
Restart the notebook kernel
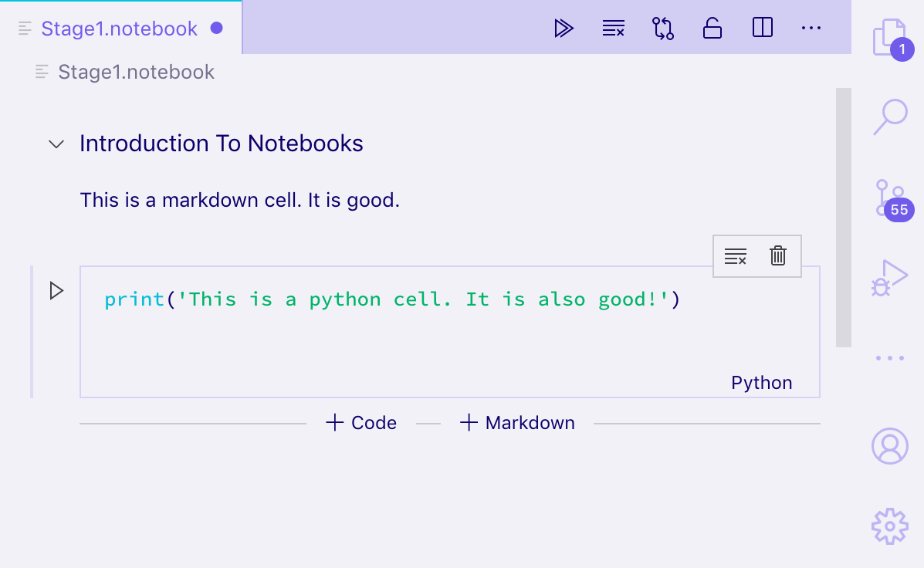[x=663, y=28]
